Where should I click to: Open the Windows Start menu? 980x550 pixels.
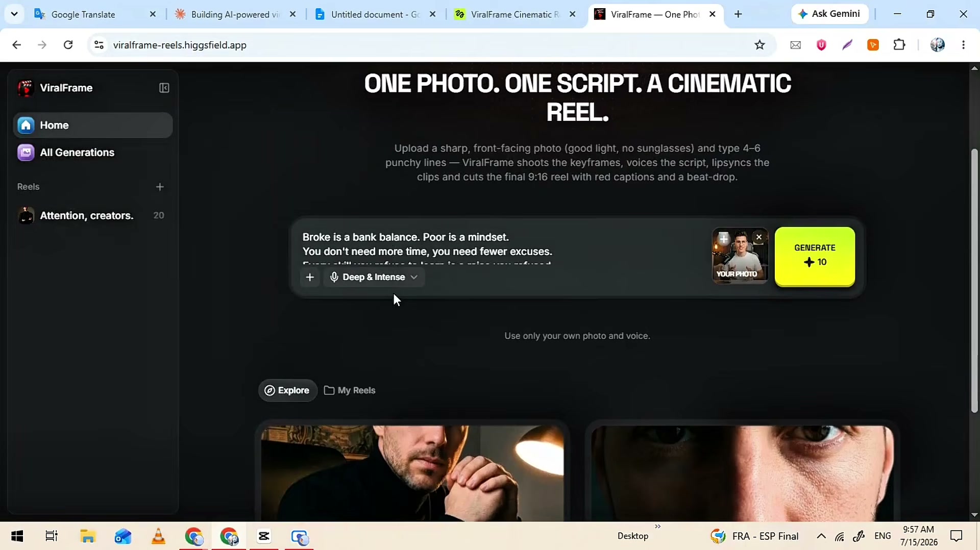(17, 536)
